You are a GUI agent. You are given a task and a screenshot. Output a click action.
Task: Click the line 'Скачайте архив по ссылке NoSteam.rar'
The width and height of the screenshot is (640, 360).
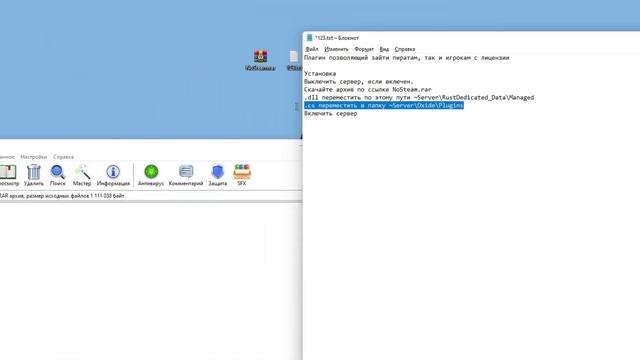tap(368, 89)
